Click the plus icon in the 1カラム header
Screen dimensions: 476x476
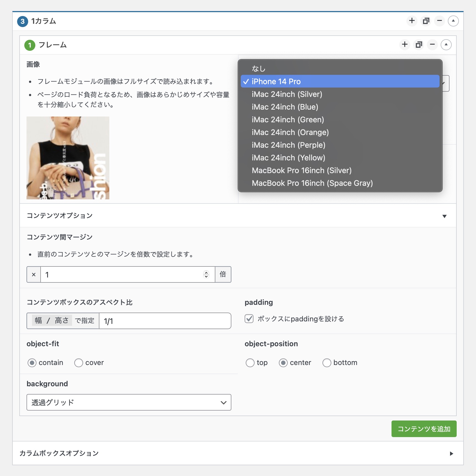412,21
